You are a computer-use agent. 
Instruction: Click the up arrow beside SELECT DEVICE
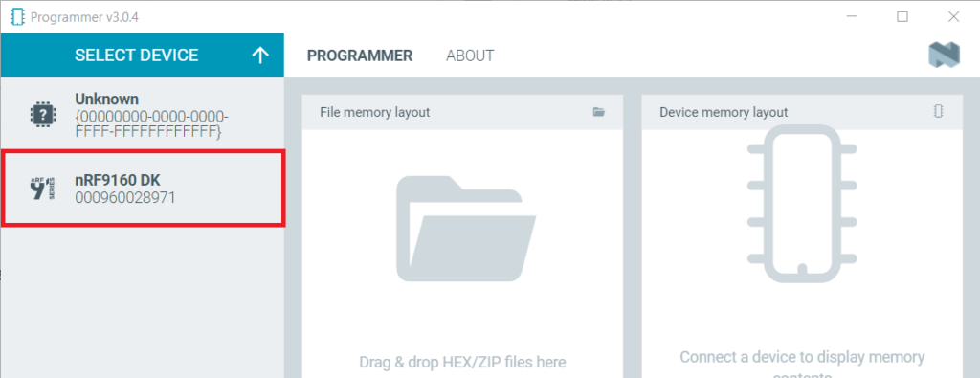point(260,55)
